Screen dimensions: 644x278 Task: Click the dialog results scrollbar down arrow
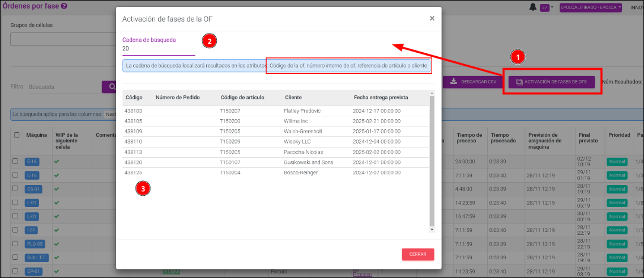(x=432, y=229)
